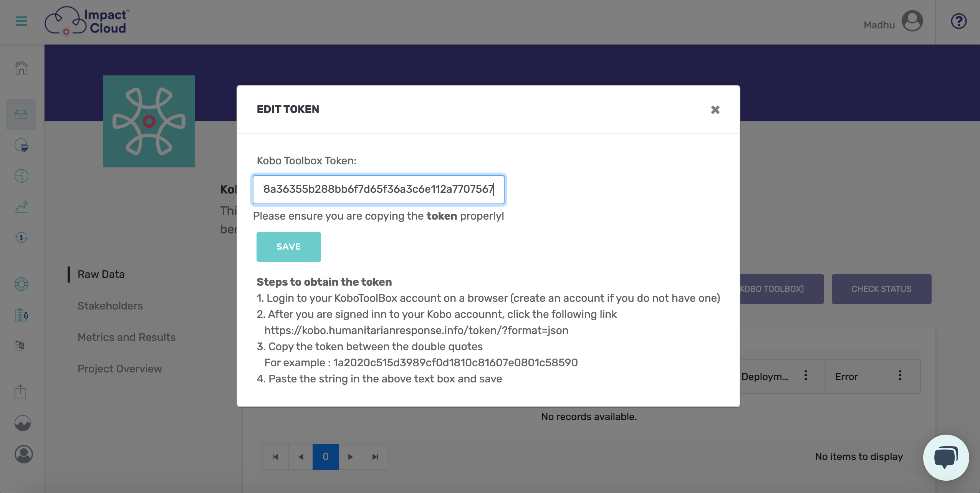Open the line trend sidebar icon
Viewport: 980px width, 493px height.
pyautogui.click(x=22, y=207)
